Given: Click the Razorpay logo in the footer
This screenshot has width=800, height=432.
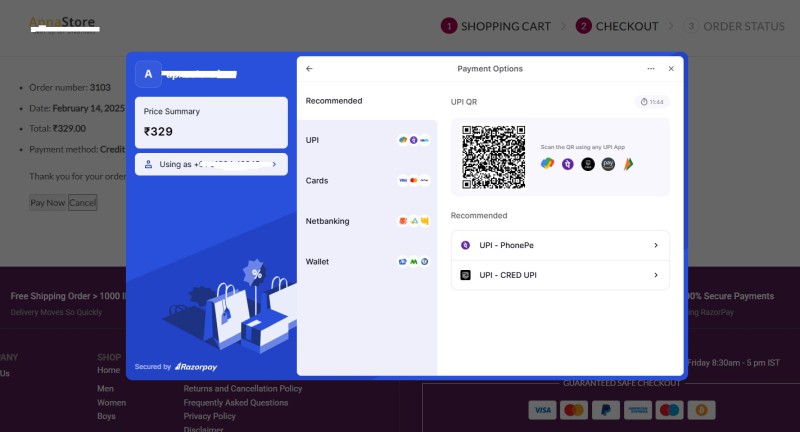Looking at the screenshot, I should point(196,367).
